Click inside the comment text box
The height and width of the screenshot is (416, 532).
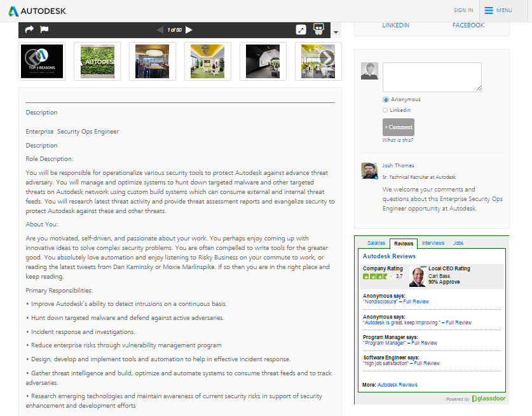pos(432,76)
